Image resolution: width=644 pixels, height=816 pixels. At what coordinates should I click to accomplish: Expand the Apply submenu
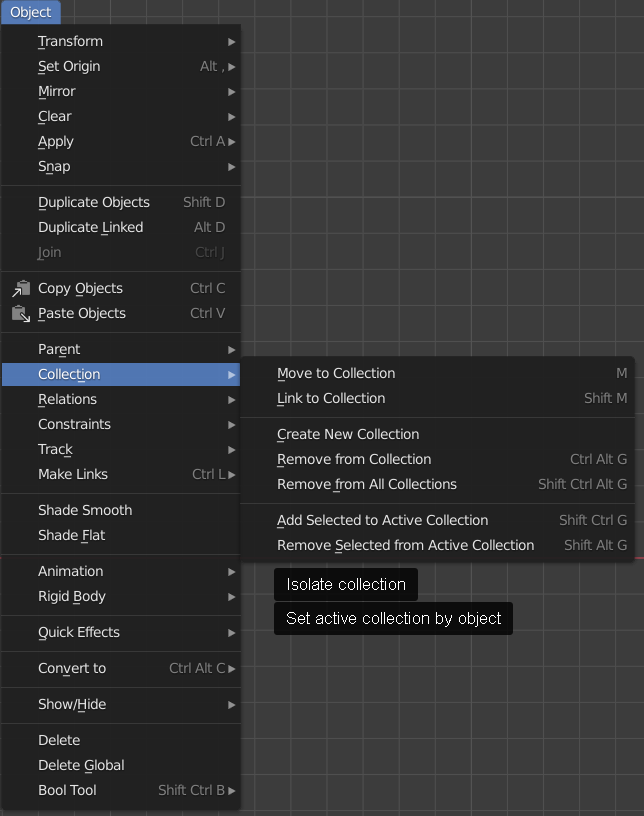coord(121,141)
